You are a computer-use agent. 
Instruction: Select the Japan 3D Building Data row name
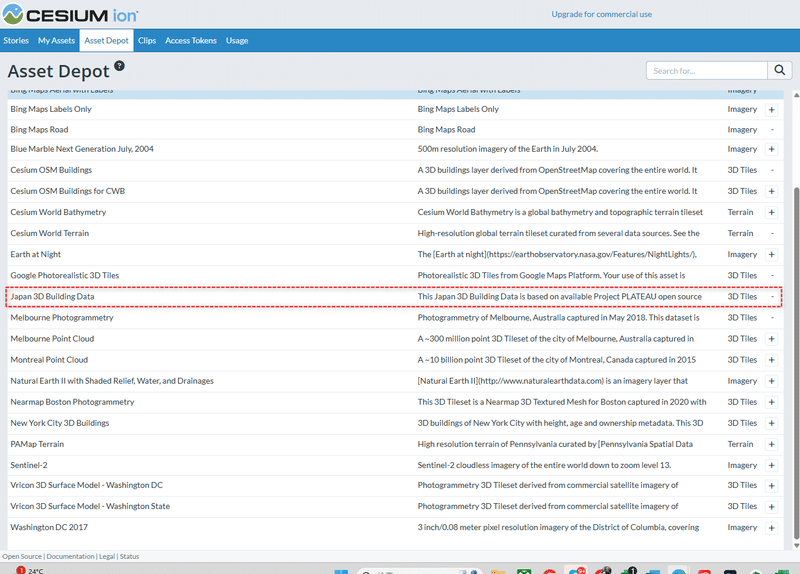[52, 296]
